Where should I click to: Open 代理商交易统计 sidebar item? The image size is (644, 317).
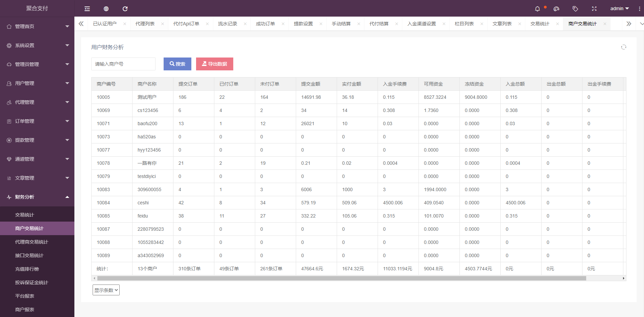click(37, 242)
